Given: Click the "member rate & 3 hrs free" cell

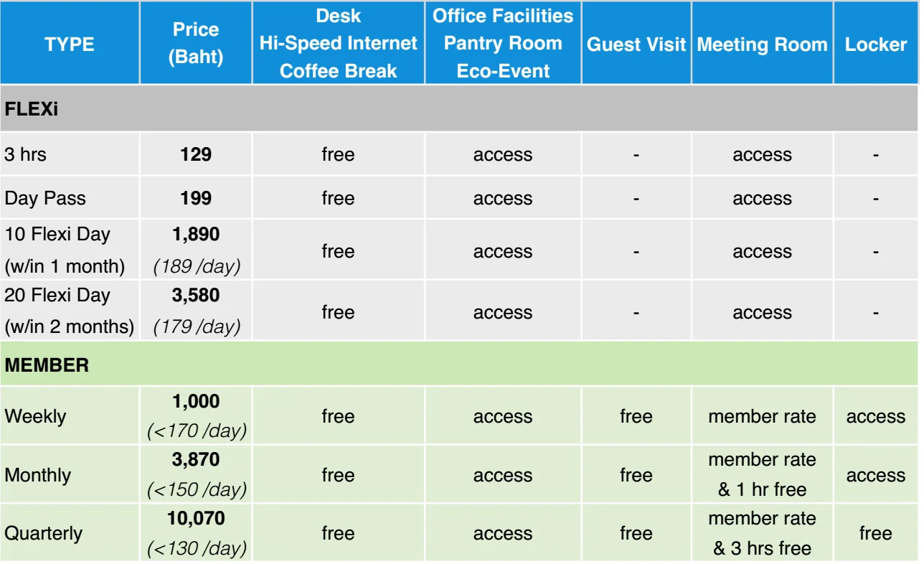Looking at the screenshot, I should pyautogui.click(x=762, y=533).
